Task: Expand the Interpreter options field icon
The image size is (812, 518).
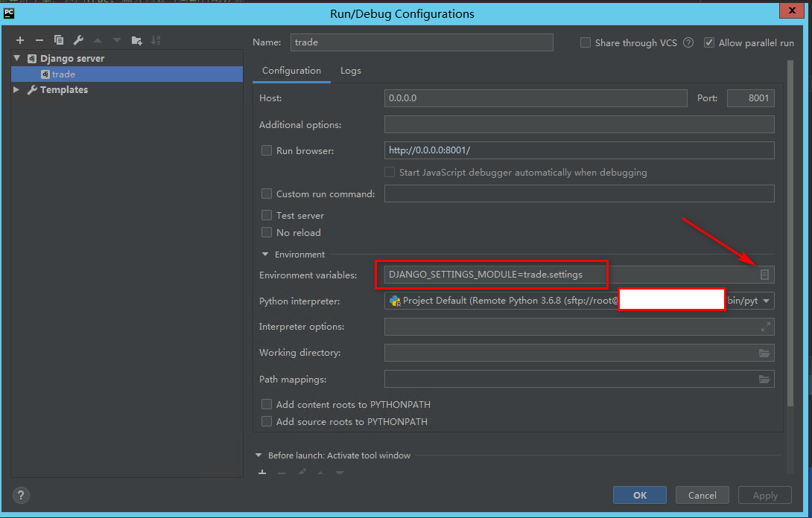Action: (765, 327)
